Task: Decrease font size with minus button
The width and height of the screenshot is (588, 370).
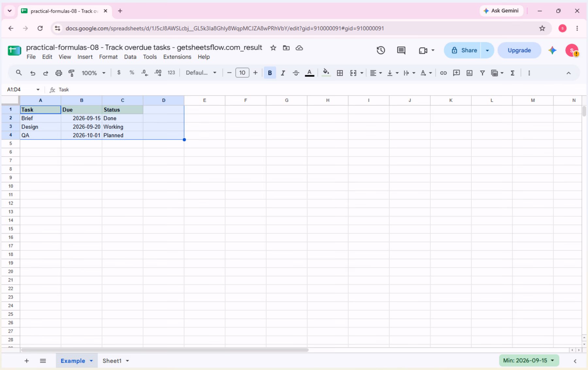Action: point(229,73)
